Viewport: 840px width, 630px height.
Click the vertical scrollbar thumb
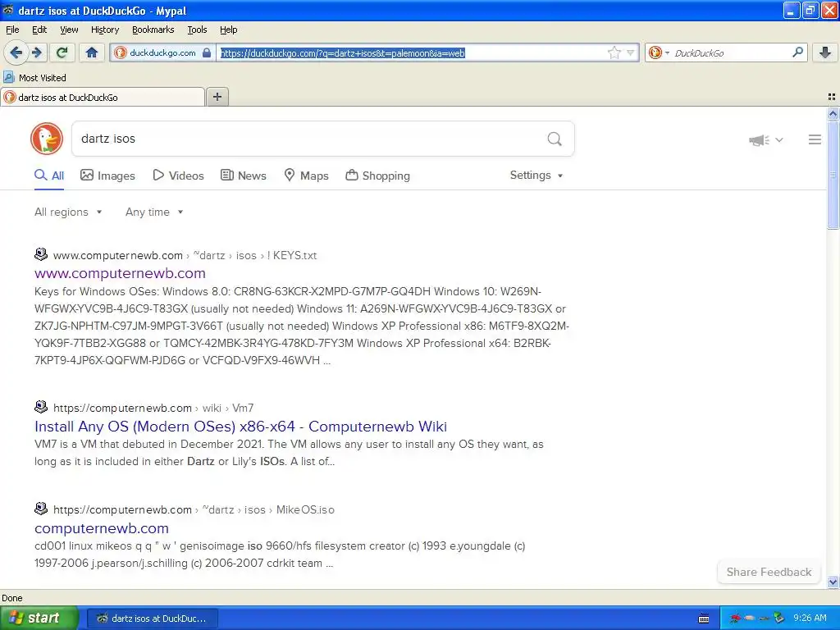coord(833,175)
